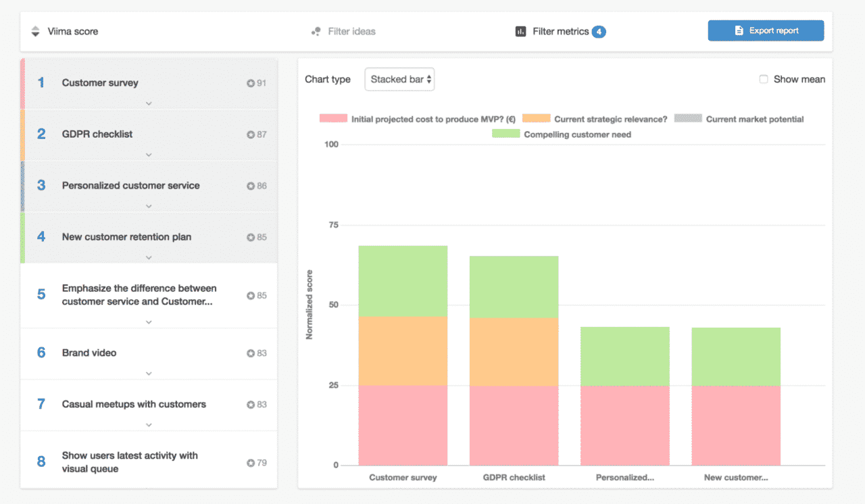865x504 pixels.
Task: Open the Filter metrics menu
Action: pyautogui.click(x=560, y=31)
